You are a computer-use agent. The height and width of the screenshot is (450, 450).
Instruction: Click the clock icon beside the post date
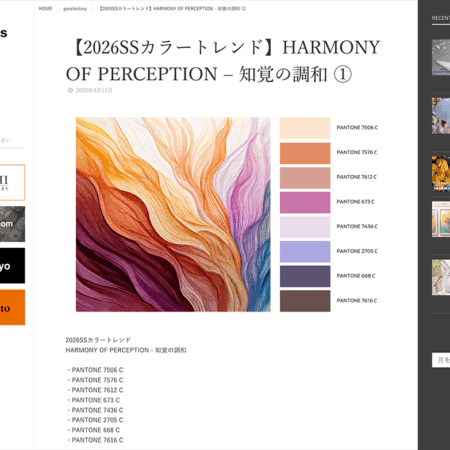point(70,90)
